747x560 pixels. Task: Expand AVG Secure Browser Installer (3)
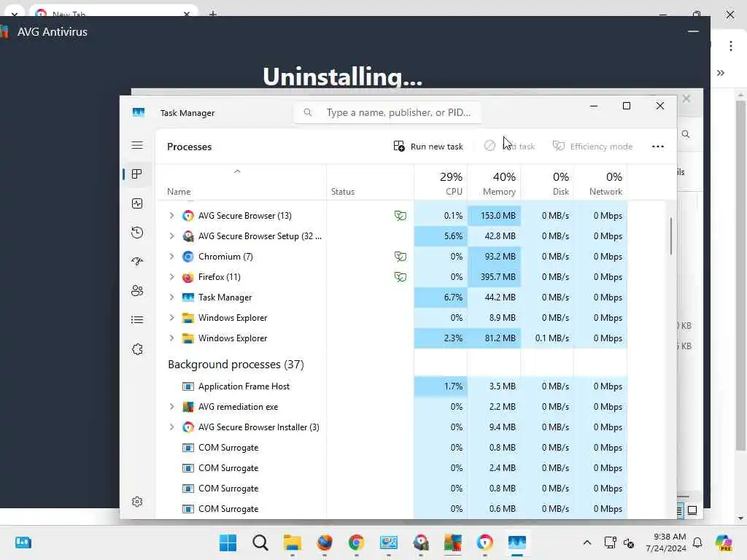(171, 427)
